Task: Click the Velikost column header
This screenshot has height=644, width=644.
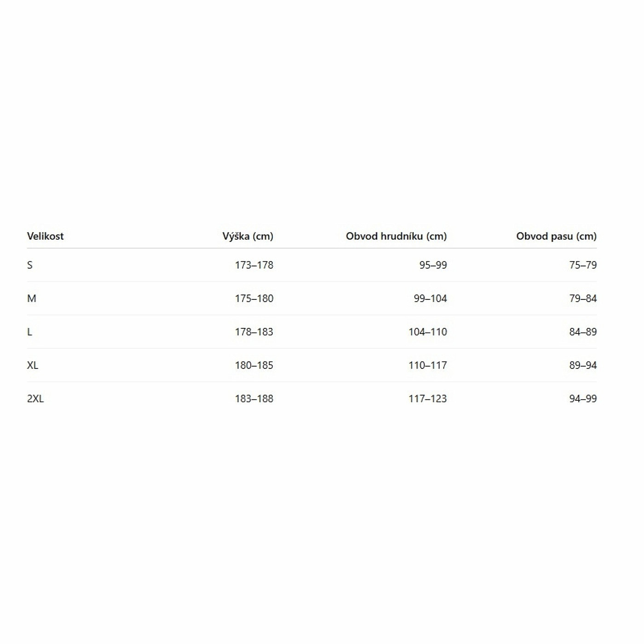Action: coord(45,236)
